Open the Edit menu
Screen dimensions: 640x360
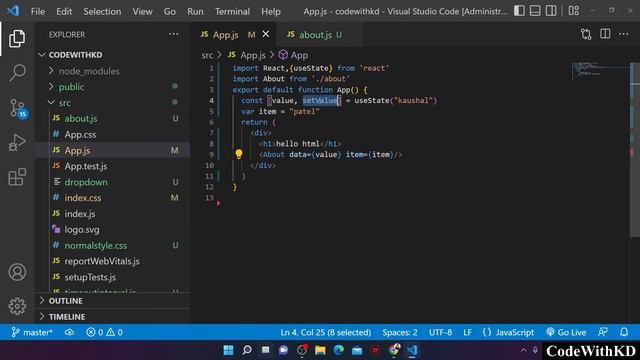click(64, 11)
